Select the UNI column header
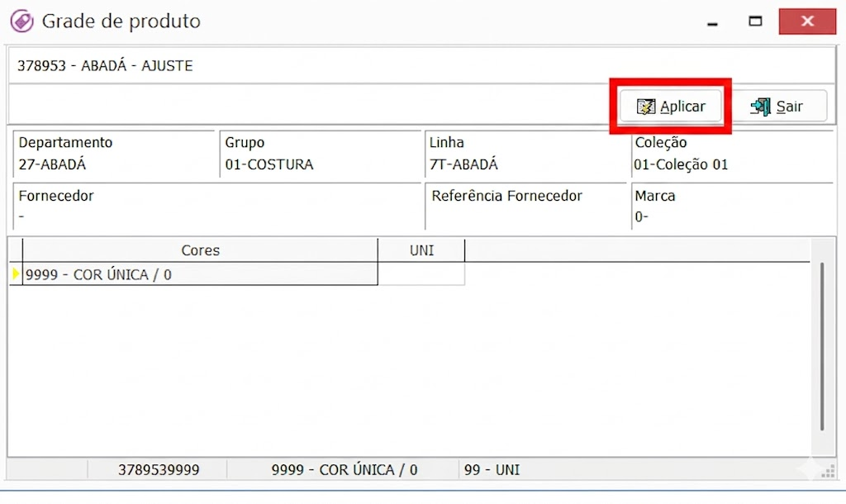846x504 pixels. 421,250
